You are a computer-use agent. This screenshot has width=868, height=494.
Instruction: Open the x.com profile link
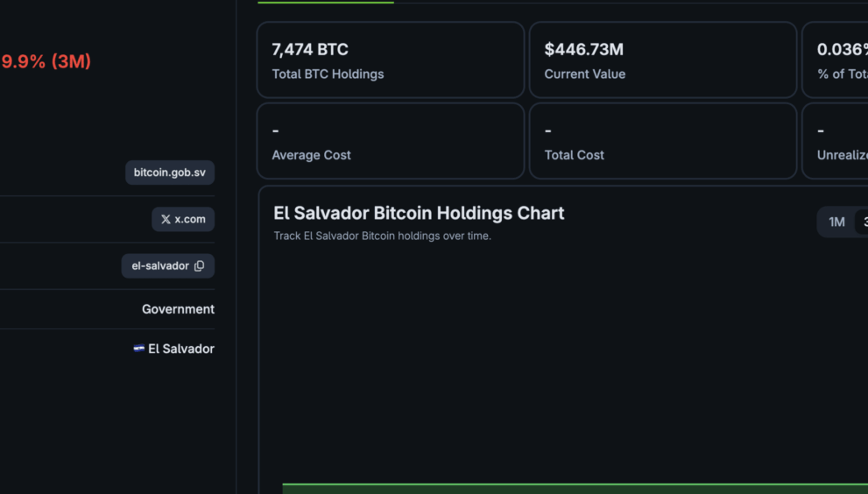(x=183, y=219)
